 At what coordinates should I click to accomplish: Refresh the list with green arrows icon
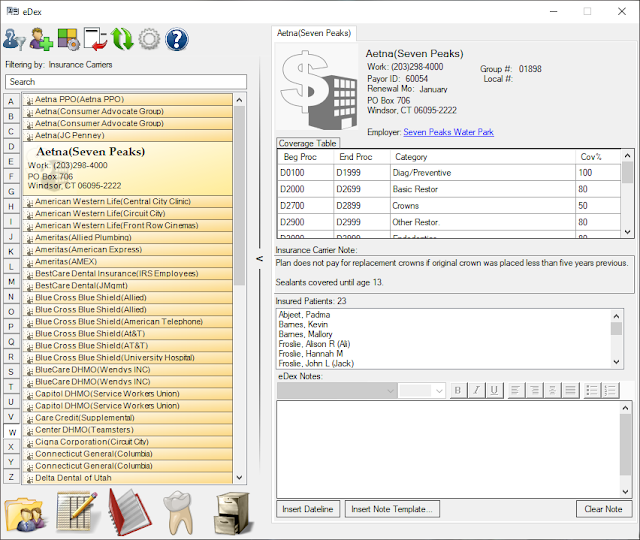coord(122,39)
